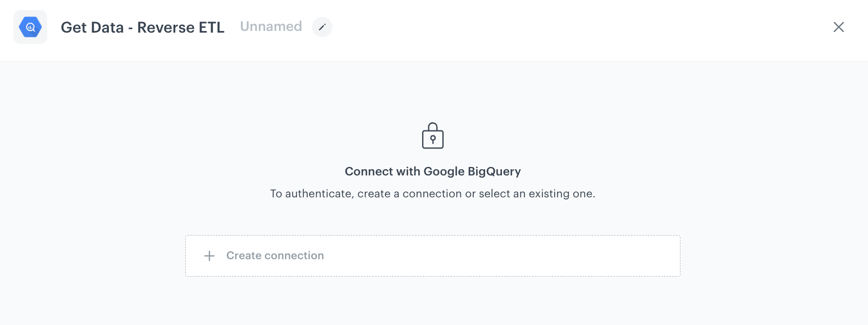This screenshot has height=325, width=868.
Task: Click the lock icon above the heading
Action: (432, 135)
